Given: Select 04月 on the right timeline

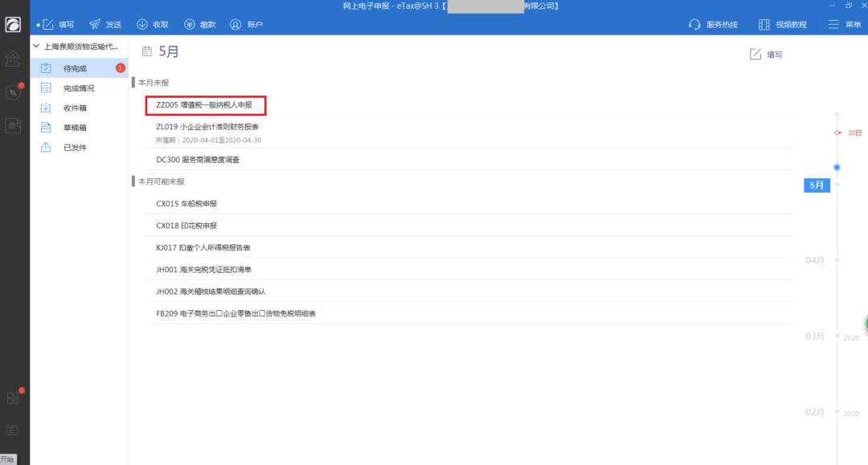Looking at the screenshot, I should [814, 259].
